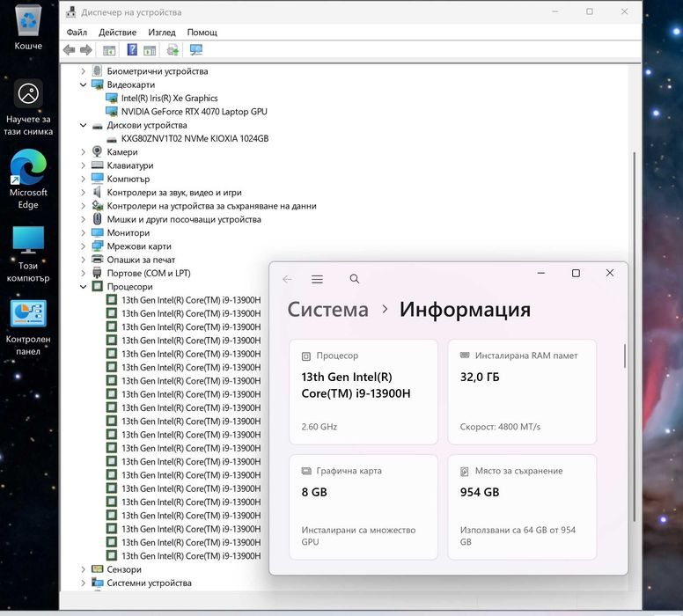Open 'Контролен панел' desktop icon
This screenshot has height=616, width=683.
(28, 327)
